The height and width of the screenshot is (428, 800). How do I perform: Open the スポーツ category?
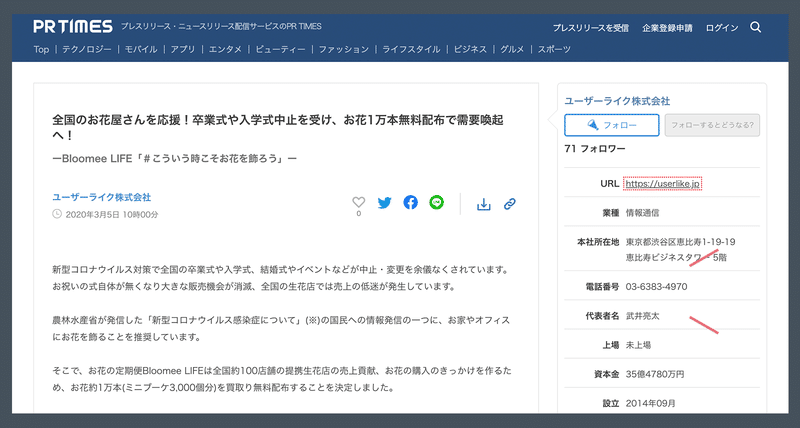554,49
